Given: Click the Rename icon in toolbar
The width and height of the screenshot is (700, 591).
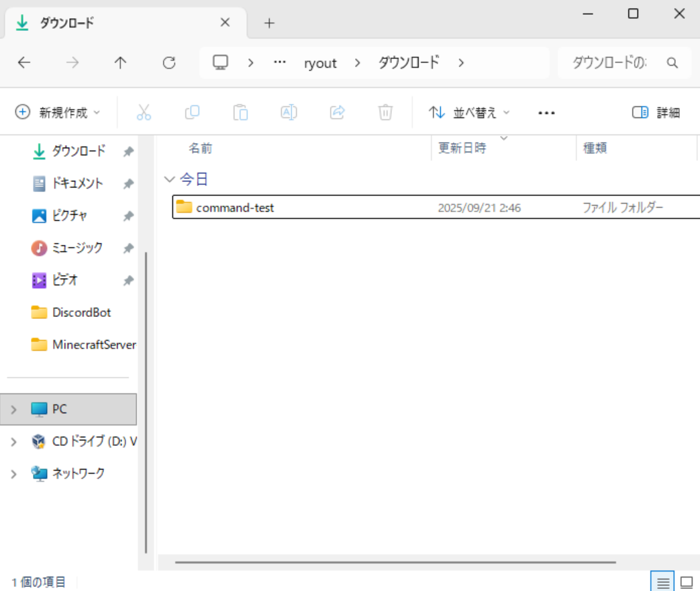Looking at the screenshot, I should (289, 112).
